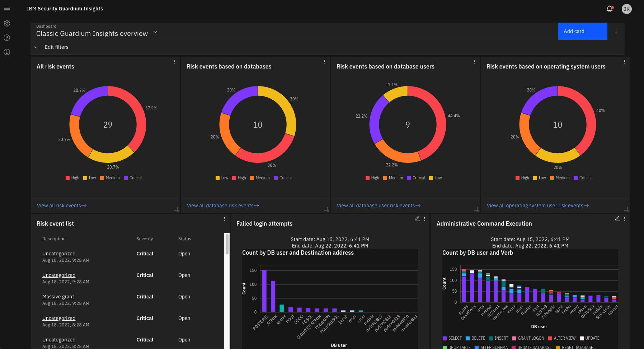Open options for Risk events based on operating system users
The image size is (644, 349).
pos(625,62)
